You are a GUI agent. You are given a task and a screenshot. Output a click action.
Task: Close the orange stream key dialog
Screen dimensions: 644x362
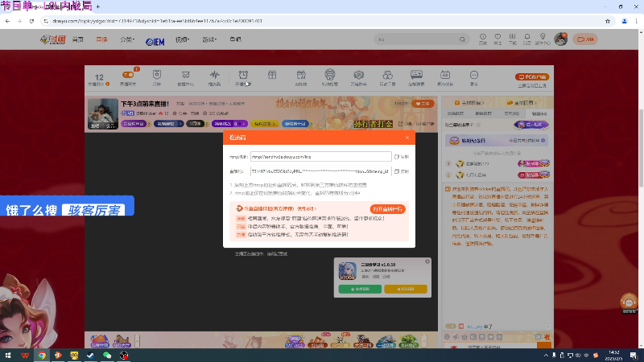(407, 138)
